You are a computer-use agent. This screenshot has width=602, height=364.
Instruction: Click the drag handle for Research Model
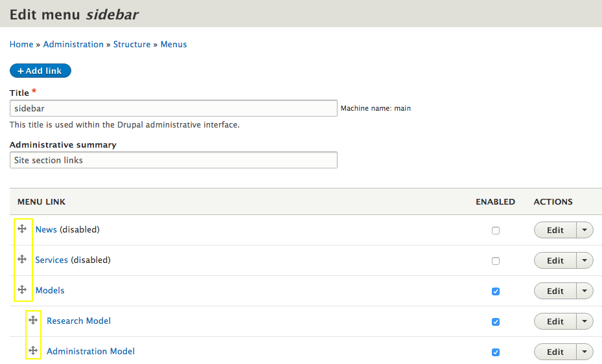coord(33,320)
